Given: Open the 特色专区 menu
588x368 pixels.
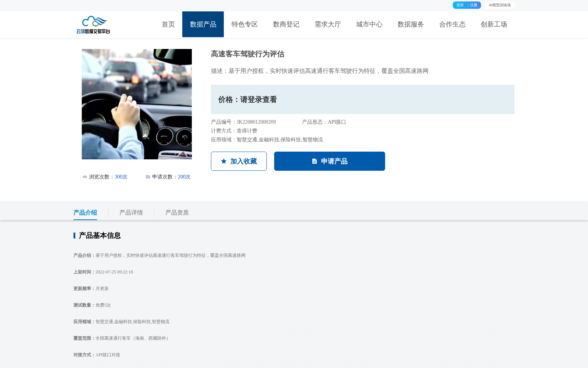Looking at the screenshot, I should (245, 24).
